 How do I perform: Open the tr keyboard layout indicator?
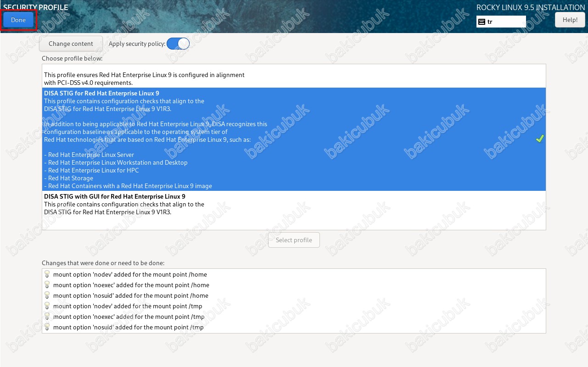click(501, 22)
